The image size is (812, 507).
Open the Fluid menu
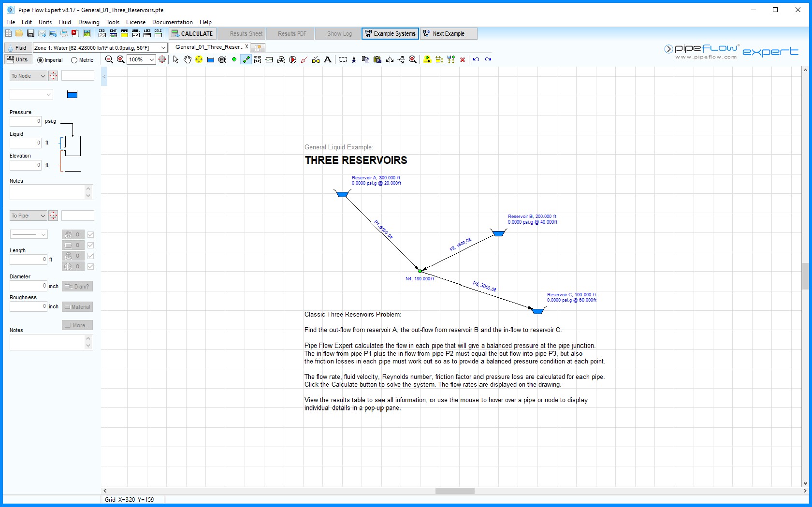click(65, 22)
